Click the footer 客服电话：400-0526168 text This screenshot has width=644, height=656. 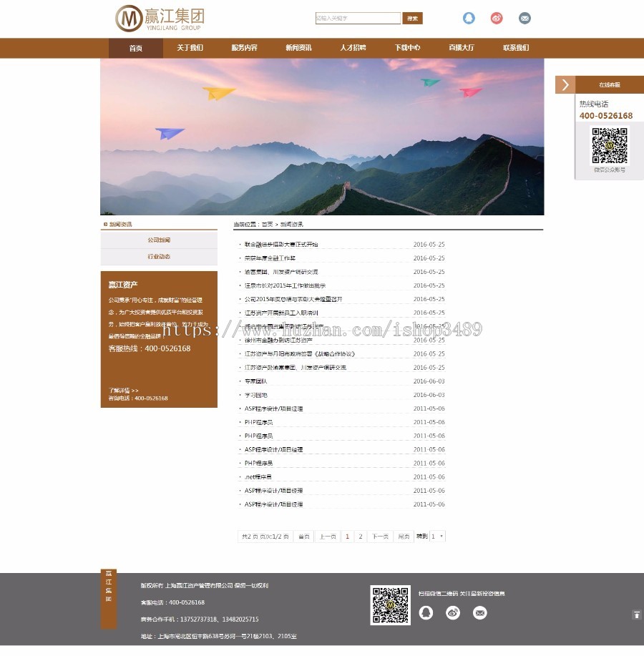(x=173, y=602)
